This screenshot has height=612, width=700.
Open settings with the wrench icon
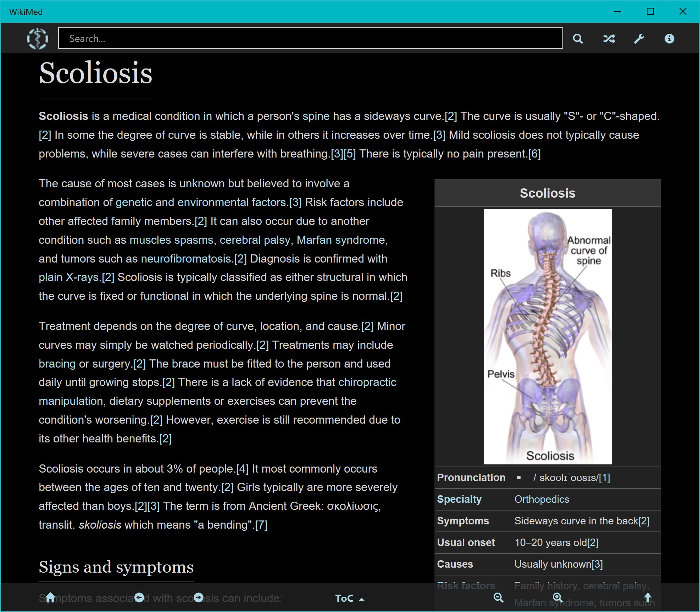tap(639, 38)
